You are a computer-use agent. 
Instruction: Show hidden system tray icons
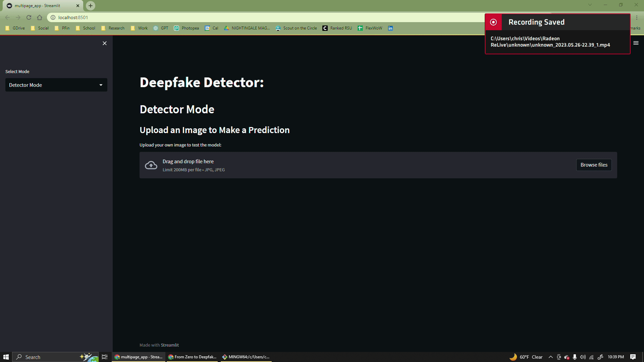(550, 357)
